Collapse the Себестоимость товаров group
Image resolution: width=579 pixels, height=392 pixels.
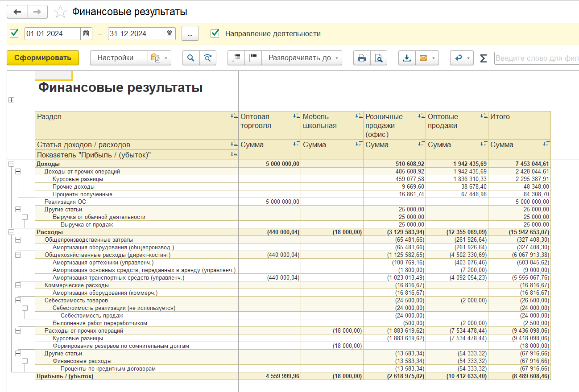pos(18,301)
